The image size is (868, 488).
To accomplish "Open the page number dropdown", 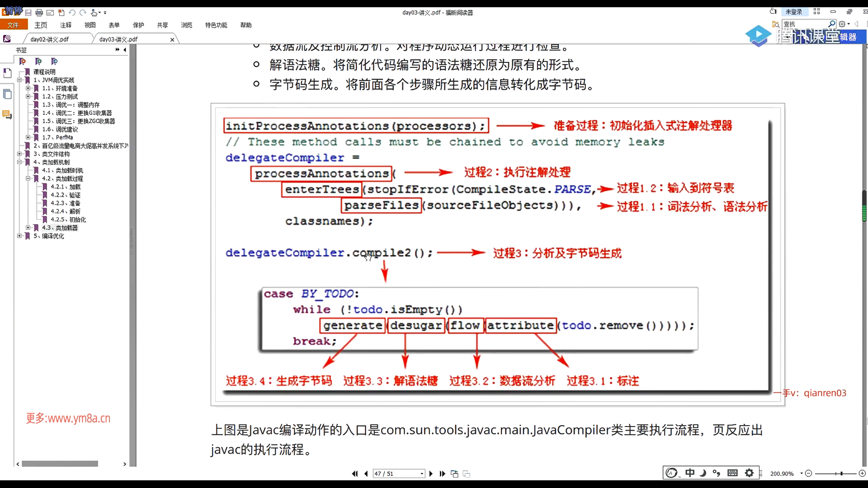I will point(422,474).
